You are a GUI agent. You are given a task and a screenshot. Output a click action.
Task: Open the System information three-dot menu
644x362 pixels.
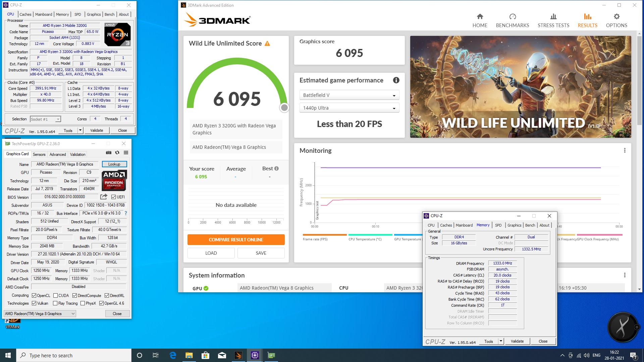click(x=625, y=275)
